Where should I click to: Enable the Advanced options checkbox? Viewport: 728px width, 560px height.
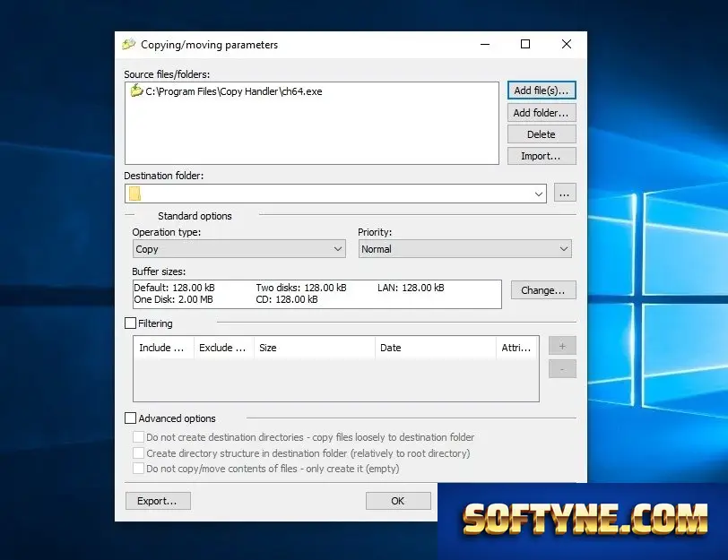131,418
